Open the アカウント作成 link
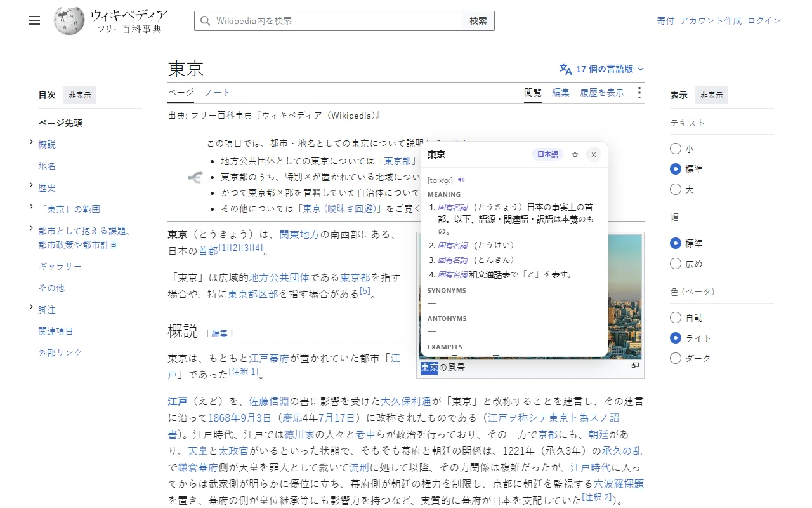 click(710, 21)
